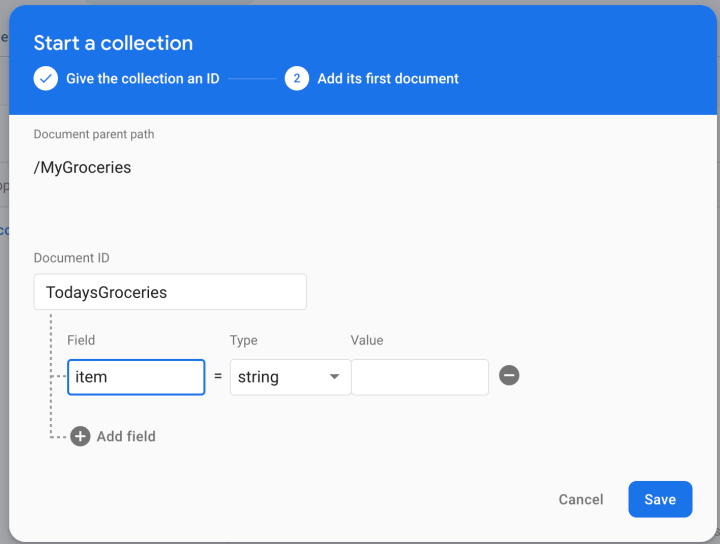Expand the Type dropdown arrow
This screenshot has height=544, width=720.
(335, 377)
